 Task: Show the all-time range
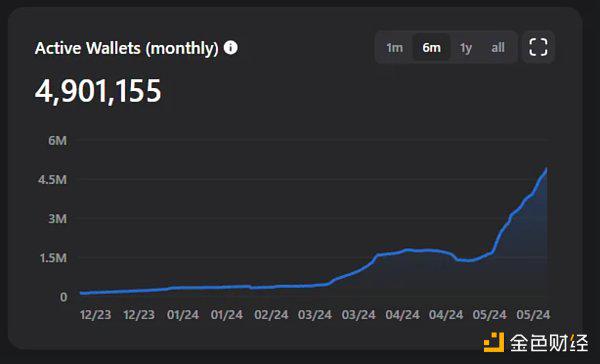coord(498,47)
